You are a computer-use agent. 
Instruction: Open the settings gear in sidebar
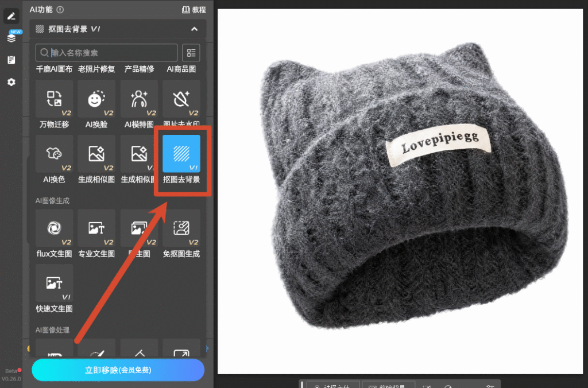tap(11, 82)
